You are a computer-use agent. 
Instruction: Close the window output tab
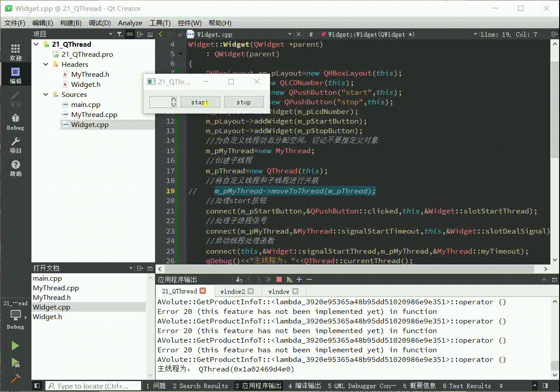pos(295,291)
